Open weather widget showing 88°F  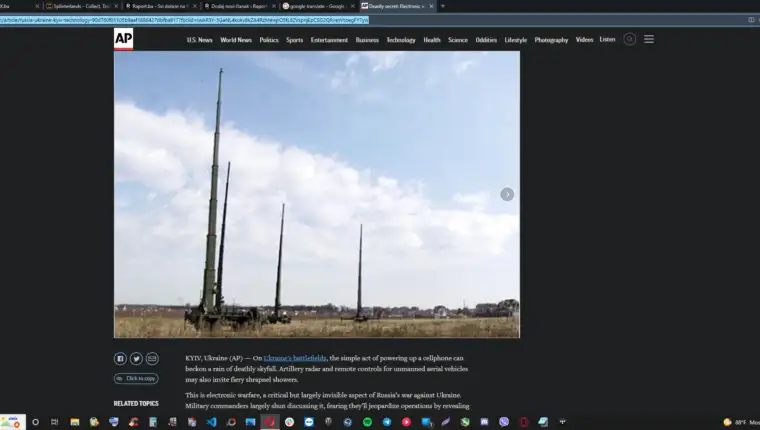[x=741, y=422]
